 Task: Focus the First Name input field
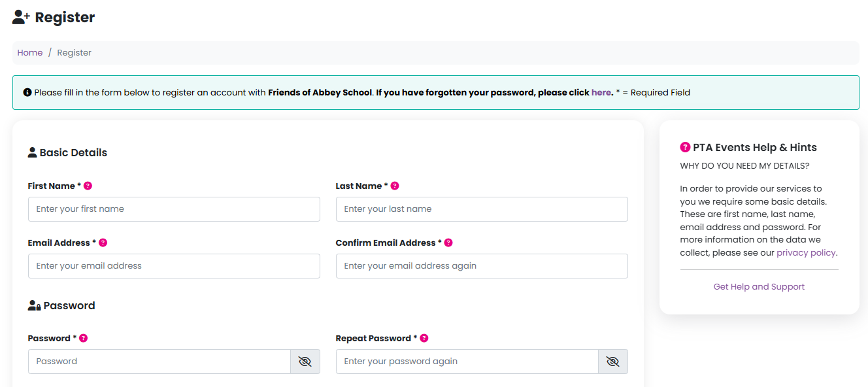click(x=174, y=209)
